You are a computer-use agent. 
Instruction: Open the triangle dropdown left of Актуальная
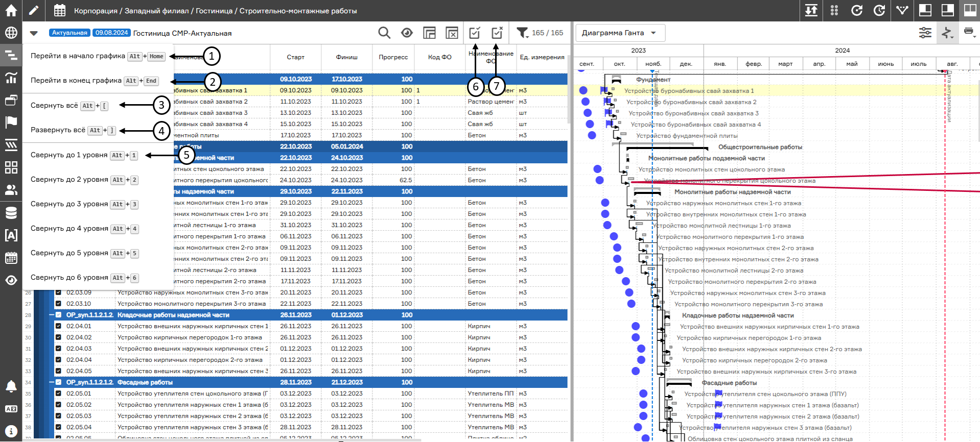click(x=34, y=33)
